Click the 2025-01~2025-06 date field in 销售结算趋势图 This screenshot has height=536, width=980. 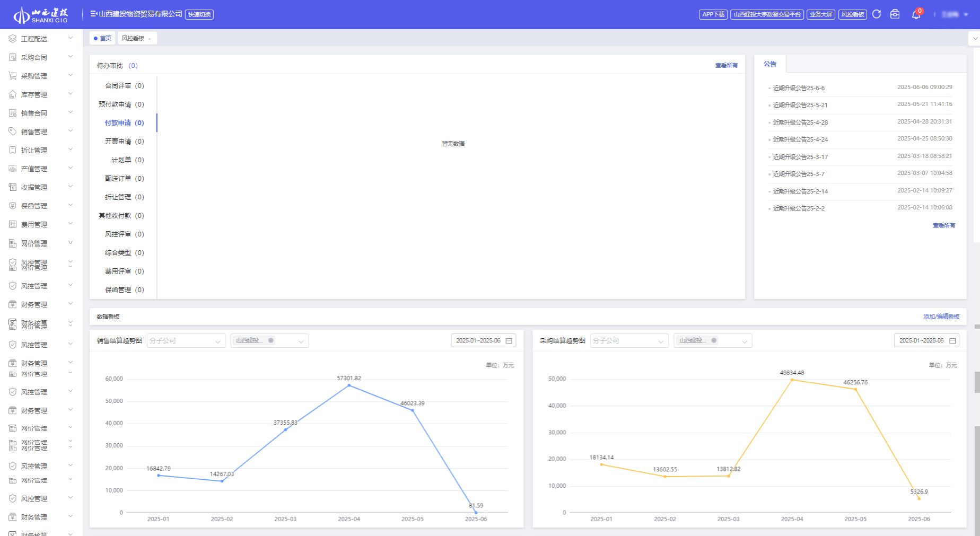(x=484, y=340)
